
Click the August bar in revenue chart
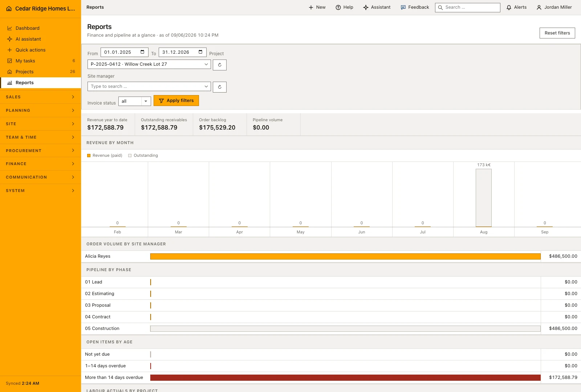484,198
